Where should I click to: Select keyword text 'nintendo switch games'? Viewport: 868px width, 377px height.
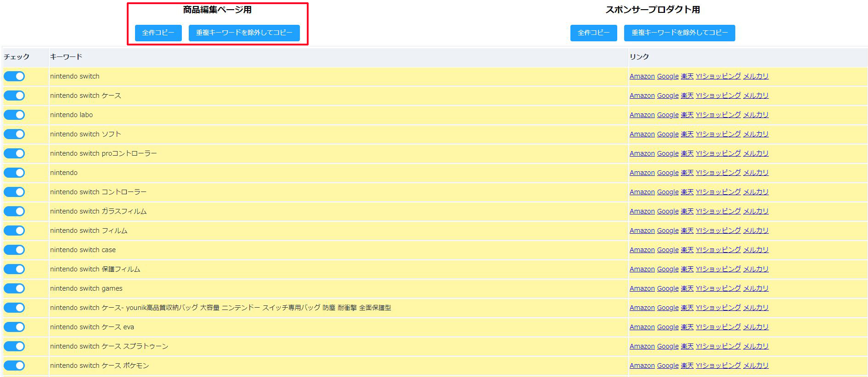click(x=86, y=288)
